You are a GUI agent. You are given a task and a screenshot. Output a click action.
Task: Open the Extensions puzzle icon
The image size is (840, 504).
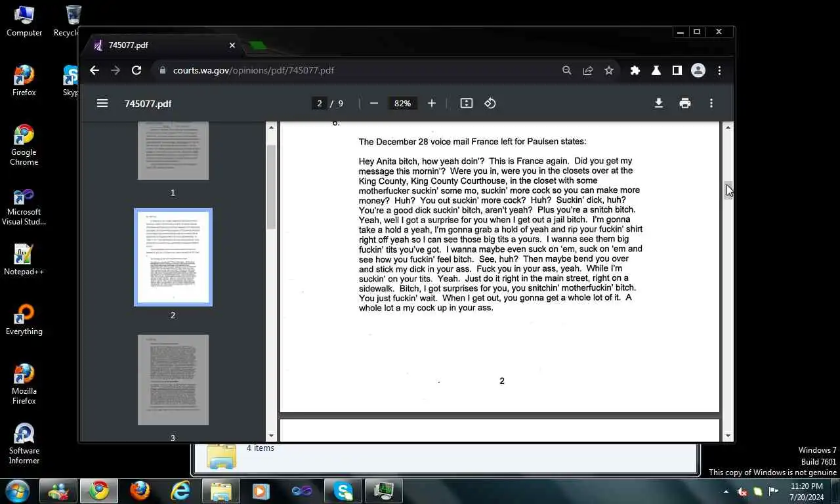coord(635,70)
